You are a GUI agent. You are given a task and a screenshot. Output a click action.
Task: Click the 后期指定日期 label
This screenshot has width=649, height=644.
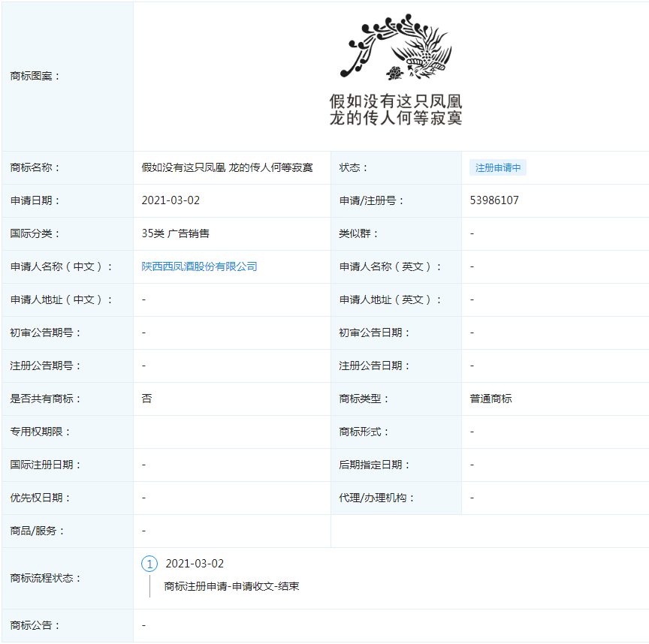point(374,465)
